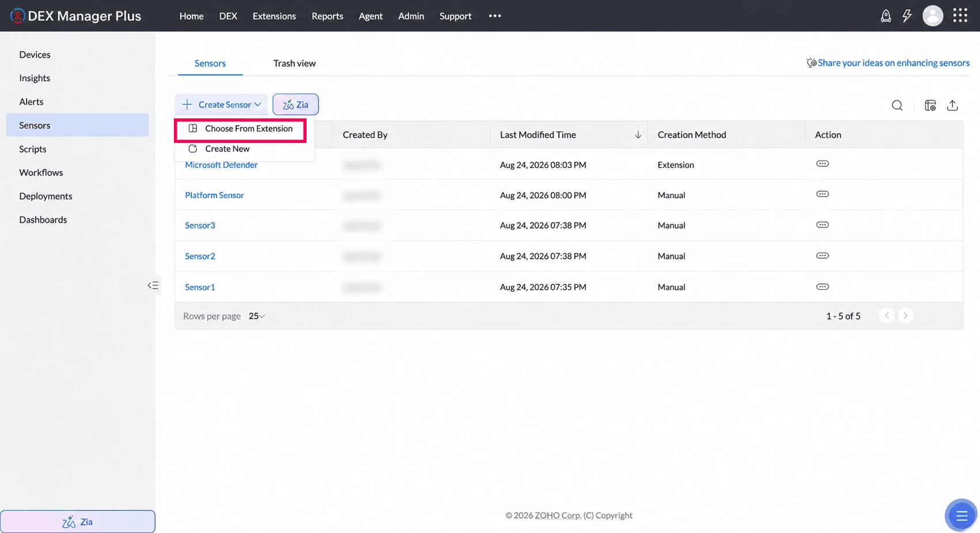Change the rows per page value
The height and width of the screenshot is (533, 980).
(256, 316)
